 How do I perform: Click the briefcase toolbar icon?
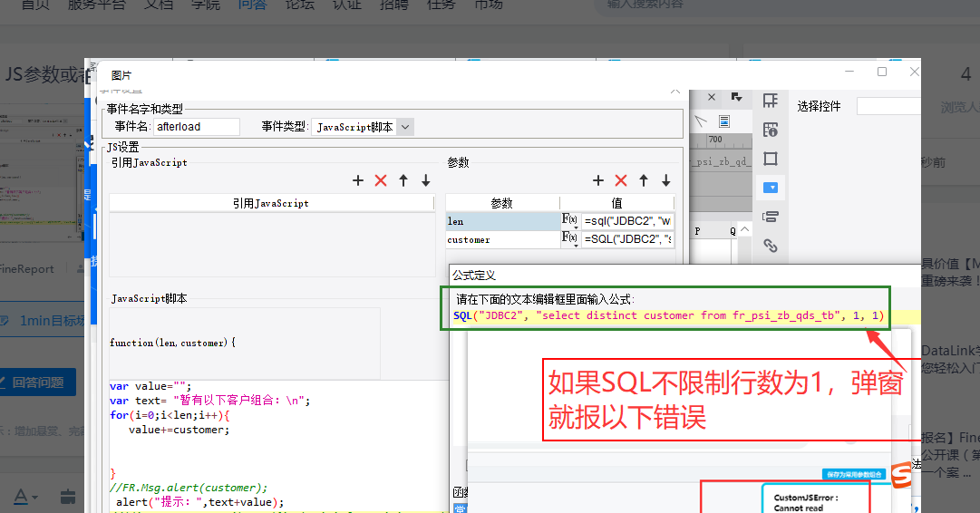pos(67,497)
